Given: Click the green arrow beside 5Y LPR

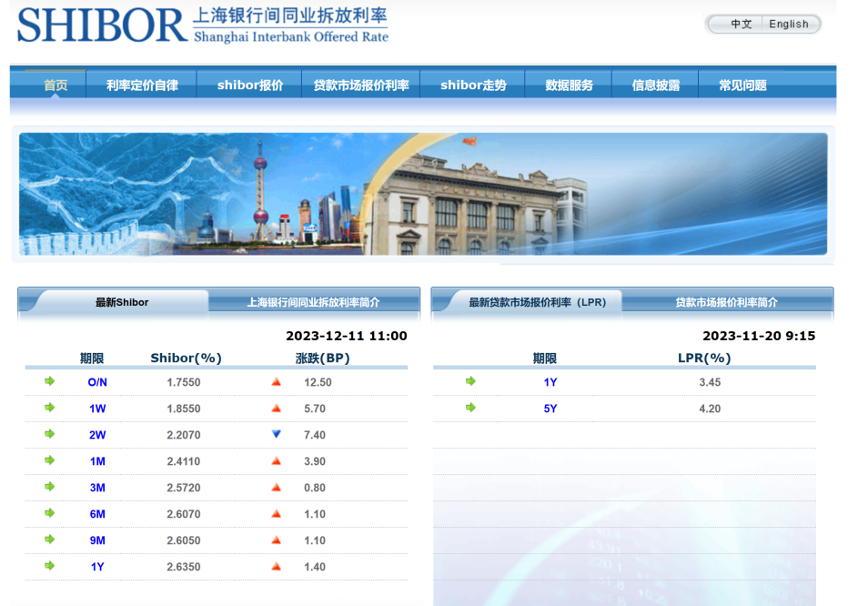Looking at the screenshot, I should (x=470, y=408).
